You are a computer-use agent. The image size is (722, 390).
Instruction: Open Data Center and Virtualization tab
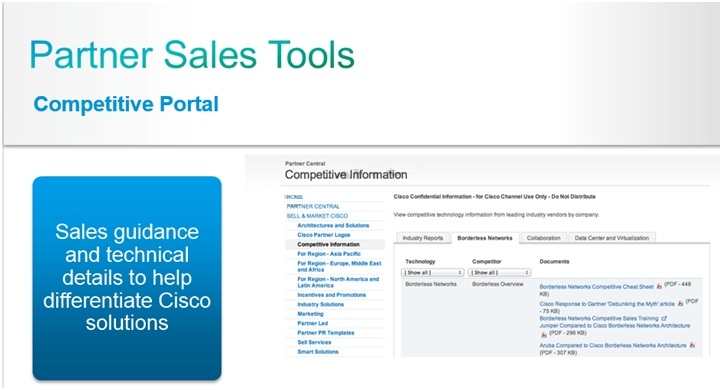[611, 238]
